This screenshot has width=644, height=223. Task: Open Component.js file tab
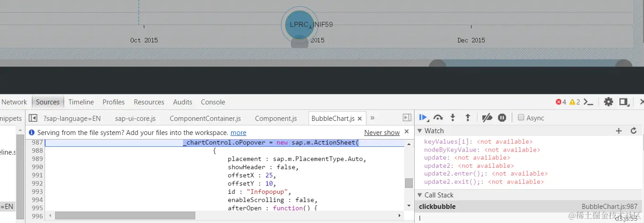click(x=276, y=119)
